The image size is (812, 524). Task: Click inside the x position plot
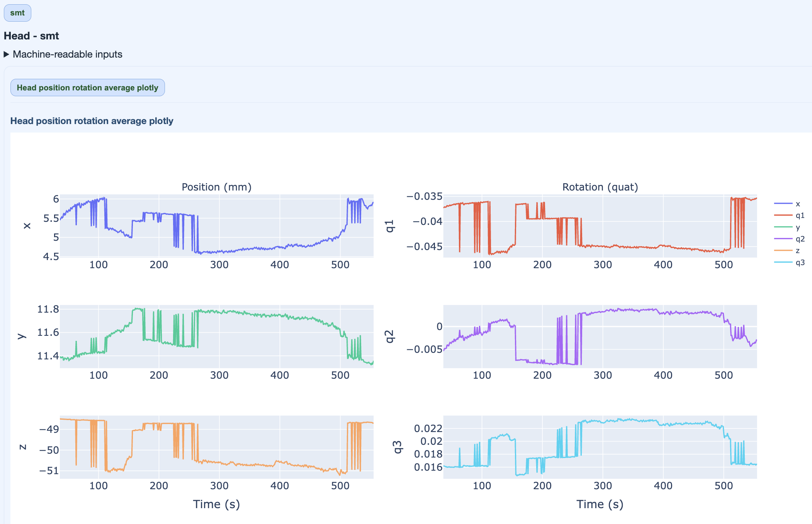(216, 226)
